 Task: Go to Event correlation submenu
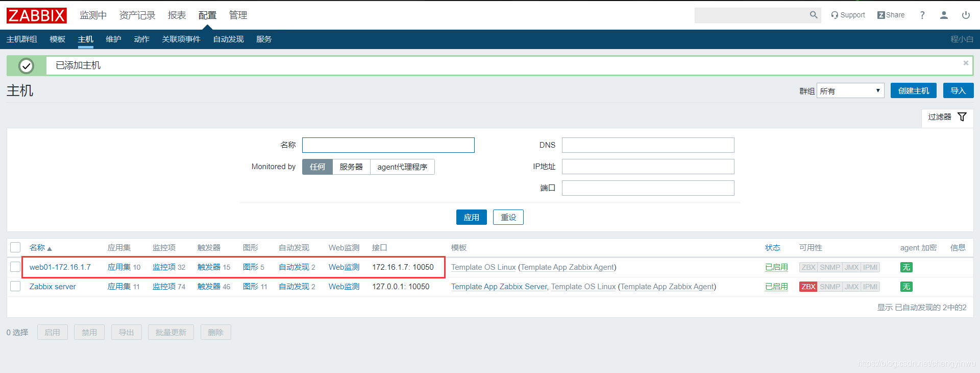[181, 39]
